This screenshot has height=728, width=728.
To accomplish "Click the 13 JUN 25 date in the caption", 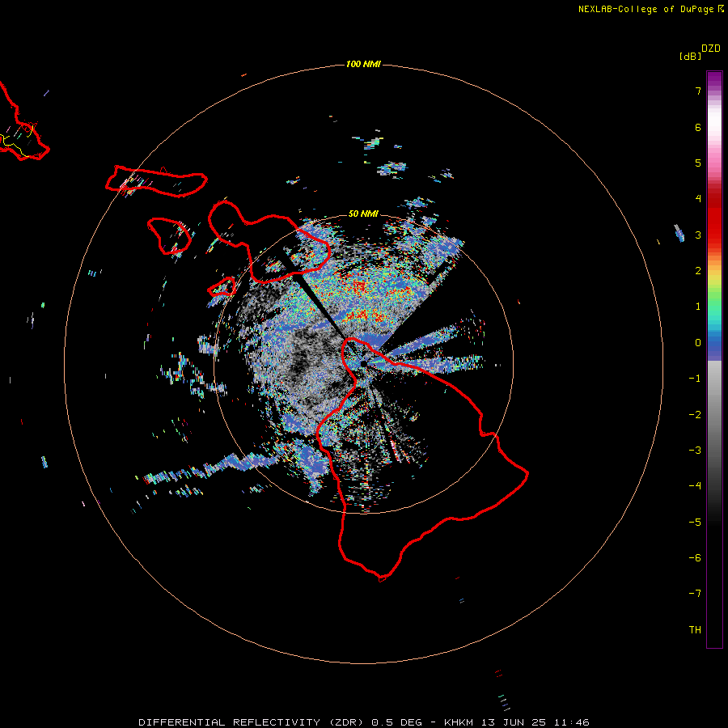I will pyautogui.click(x=514, y=722).
